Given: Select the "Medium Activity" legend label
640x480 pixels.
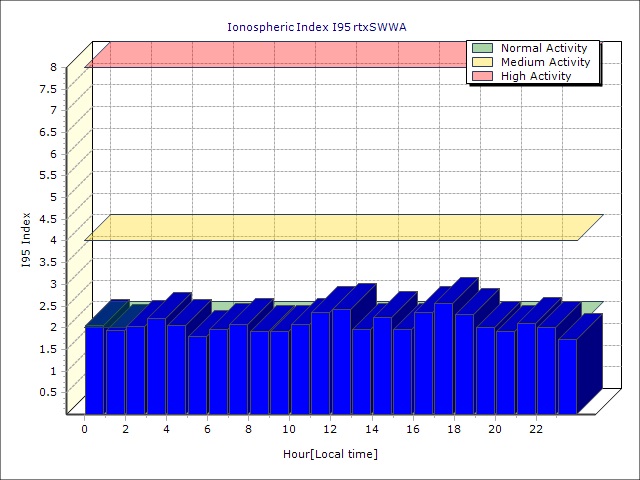Looking at the screenshot, I should 545,62.
